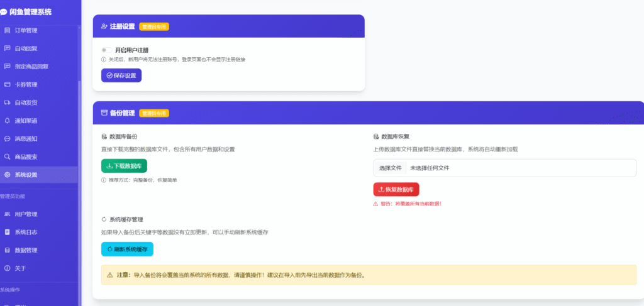Open 用户管理 admin page
The height and width of the screenshot is (306, 644).
tap(38, 214)
